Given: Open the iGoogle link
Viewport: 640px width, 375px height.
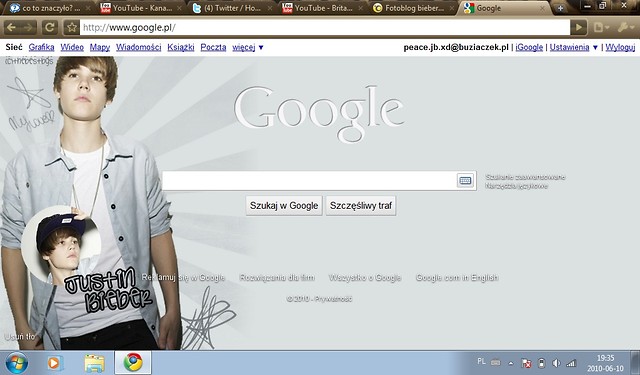Looking at the screenshot, I should [x=529, y=47].
